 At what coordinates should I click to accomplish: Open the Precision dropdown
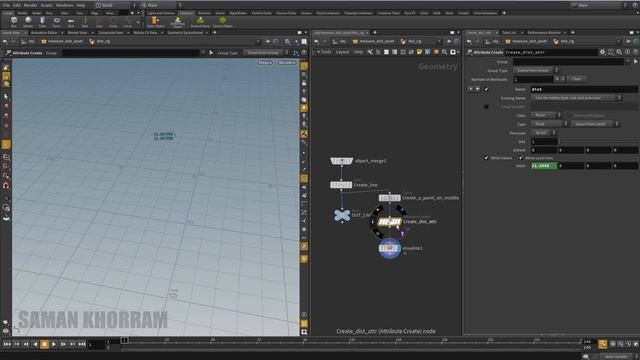pyautogui.click(x=543, y=133)
